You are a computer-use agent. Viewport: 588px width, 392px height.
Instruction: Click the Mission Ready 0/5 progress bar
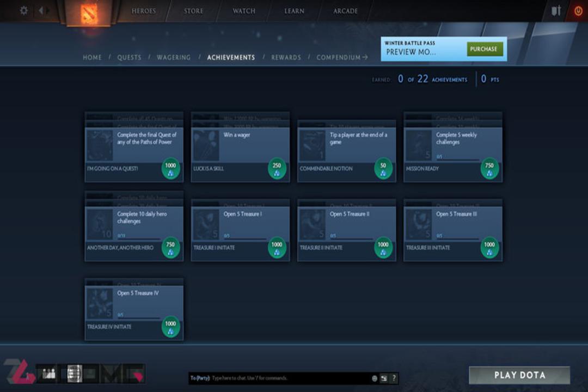(x=457, y=160)
